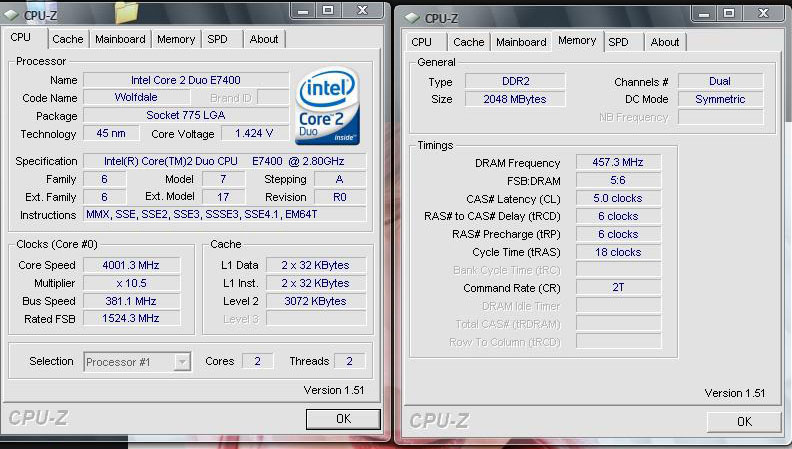Open the Mainboard tab in right window

tap(521, 42)
